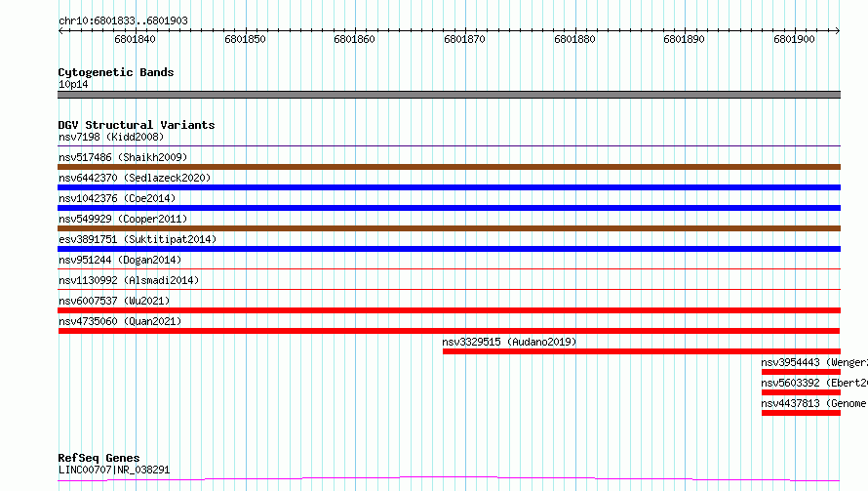
Task: Select the red bar under nsv3954443
Action: (x=801, y=372)
